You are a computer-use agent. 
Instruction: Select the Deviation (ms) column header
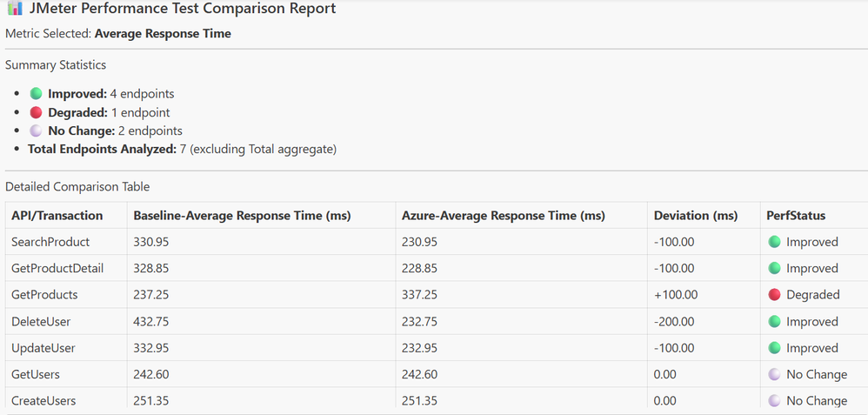[x=696, y=216]
